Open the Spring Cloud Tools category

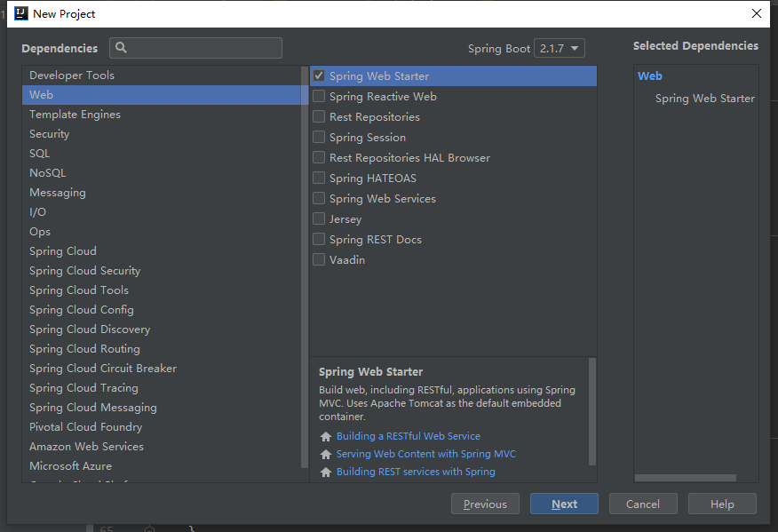(x=162, y=290)
